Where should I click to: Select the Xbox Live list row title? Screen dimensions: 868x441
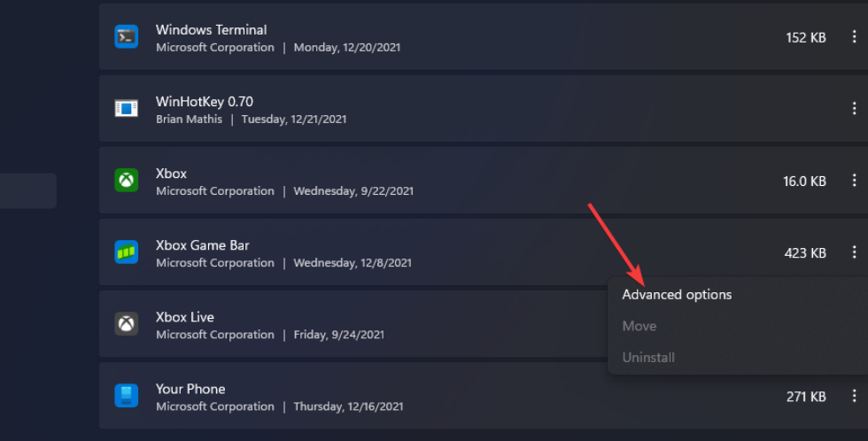tap(184, 317)
